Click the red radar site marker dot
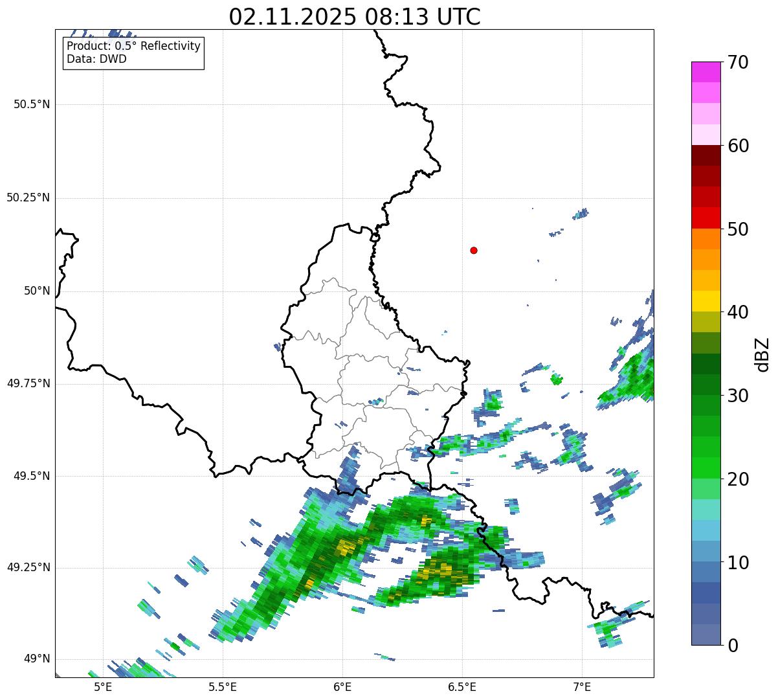Viewport: 778px width, 700px height. coord(474,250)
